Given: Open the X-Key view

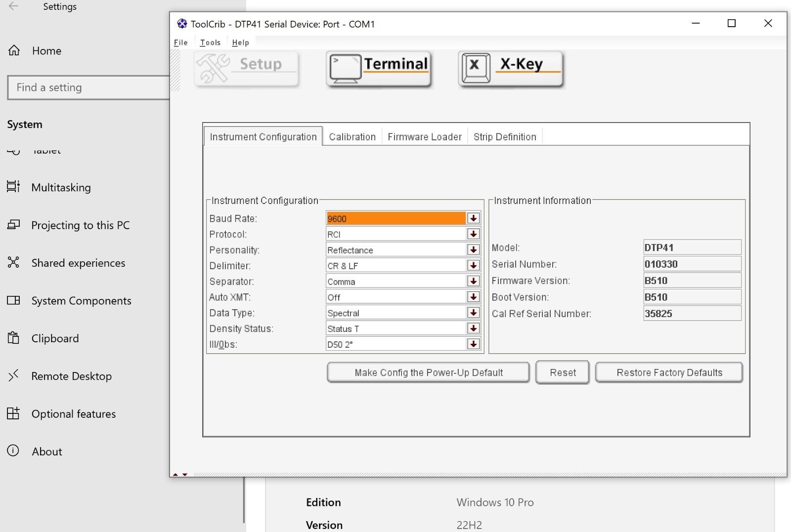Looking at the screenshot, I should (511, 69).
